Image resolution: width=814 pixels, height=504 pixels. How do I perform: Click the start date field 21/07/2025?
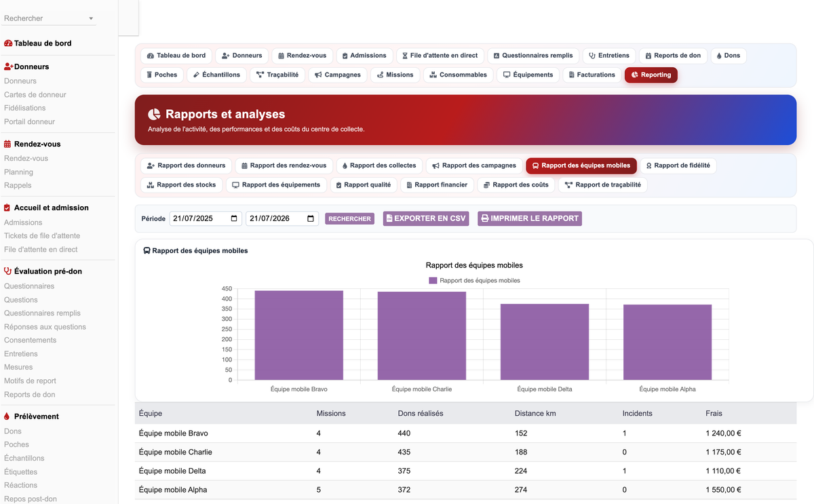click(206, 218)
